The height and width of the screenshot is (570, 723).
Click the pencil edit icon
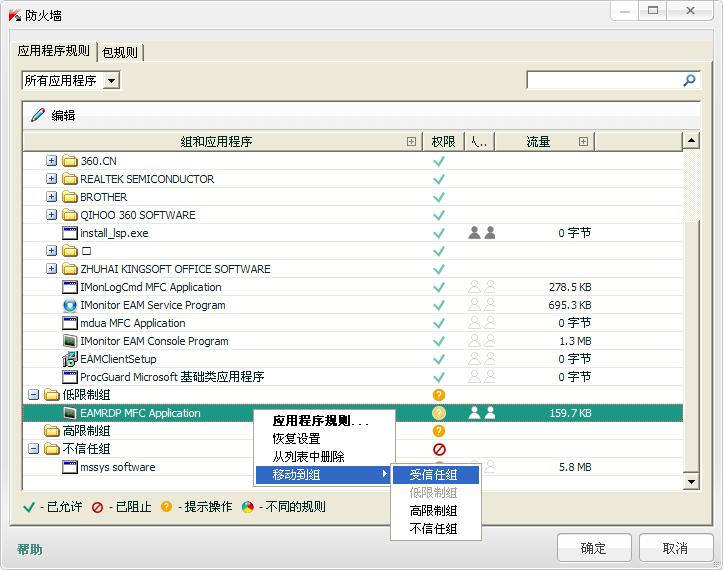point(38,115)
